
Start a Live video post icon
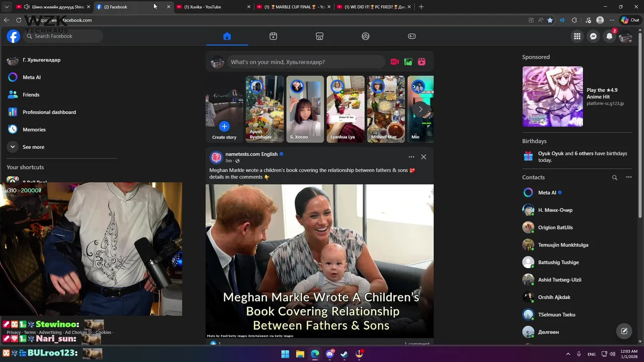click(x=395, y=62)
